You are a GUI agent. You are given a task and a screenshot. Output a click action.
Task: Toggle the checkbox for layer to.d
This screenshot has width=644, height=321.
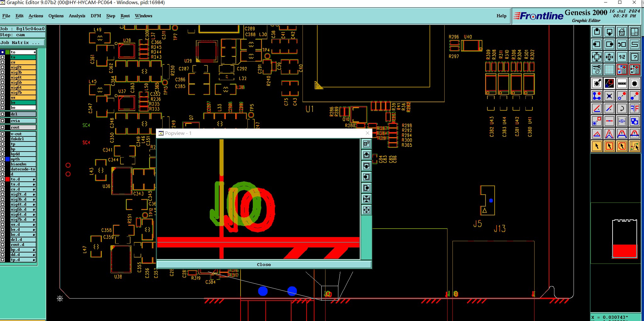tap(3, 179)
